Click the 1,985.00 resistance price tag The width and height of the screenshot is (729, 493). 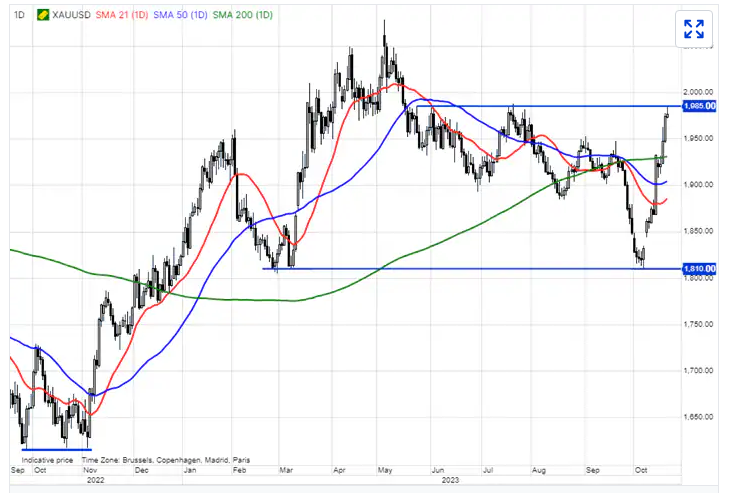click(x=699, y=106)
